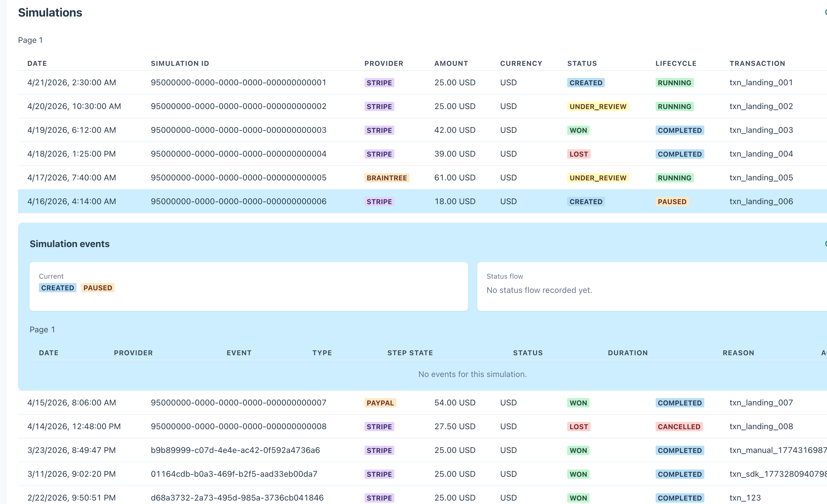Viewport: 827px width, 504px height.
Task: Click date 4/14/2026, 12:48:00 PM
Action: [74, 427]
